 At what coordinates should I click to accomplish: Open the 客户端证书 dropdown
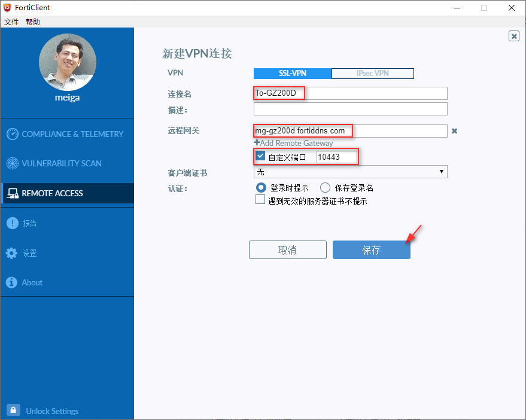click(x=351, y=172)
